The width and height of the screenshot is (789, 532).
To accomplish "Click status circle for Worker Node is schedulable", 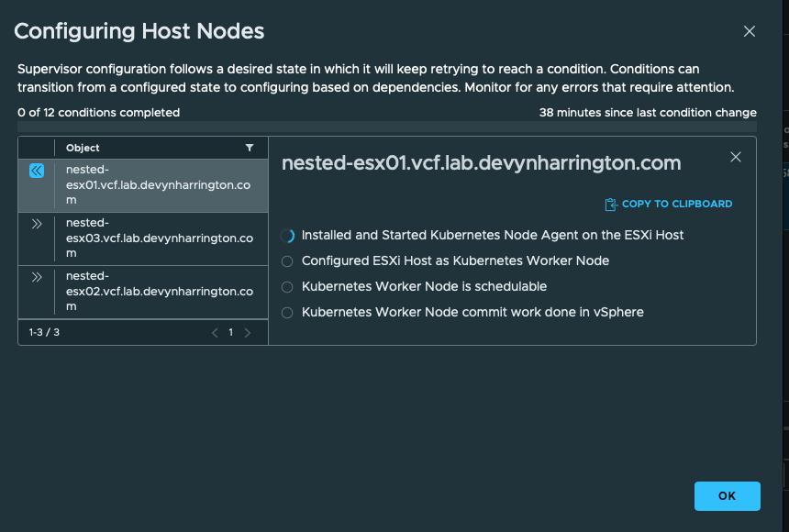I will click(x=287, y=287).
